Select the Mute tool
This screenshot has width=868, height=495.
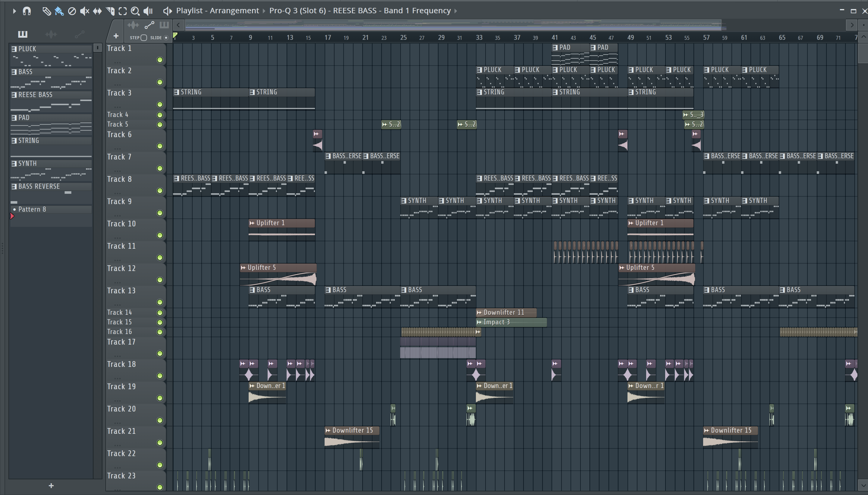click(x=84, y=11)
